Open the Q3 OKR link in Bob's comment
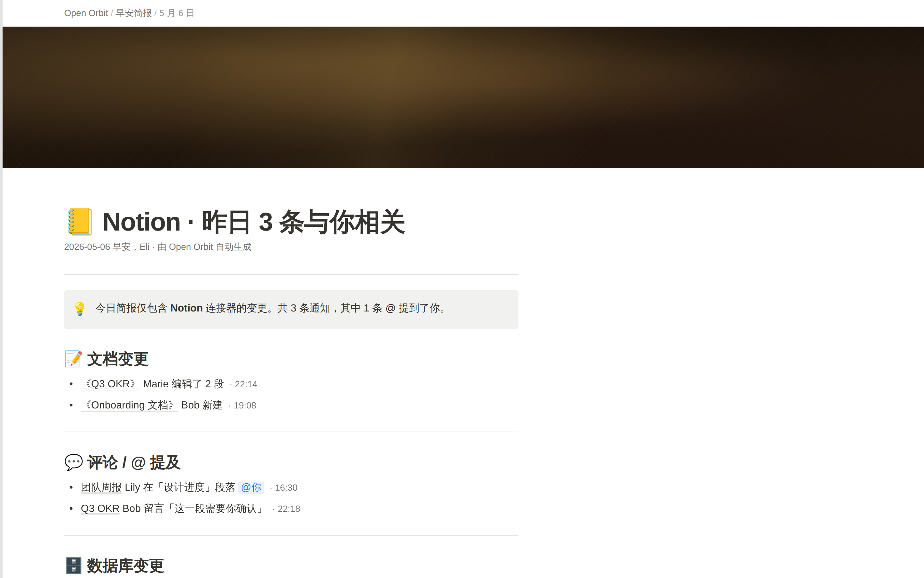This screenshot has height=578, width=924. tap(100, 508)
